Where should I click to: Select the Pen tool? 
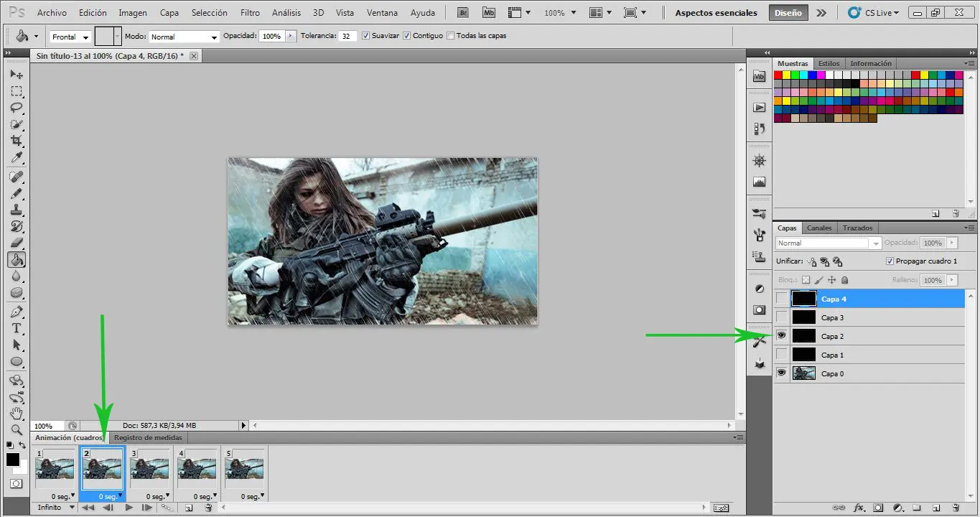pyautogui.click(x=17, y=312)
